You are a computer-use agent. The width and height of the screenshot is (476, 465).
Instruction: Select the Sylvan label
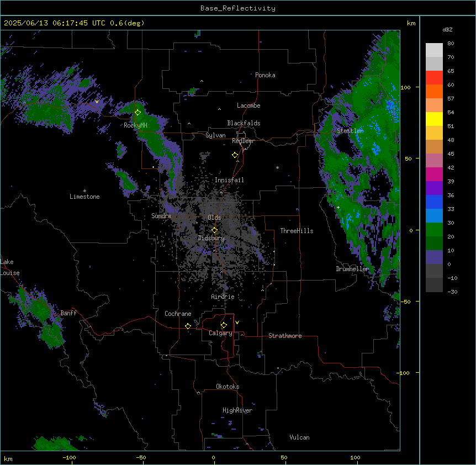(x=215, y=135)
